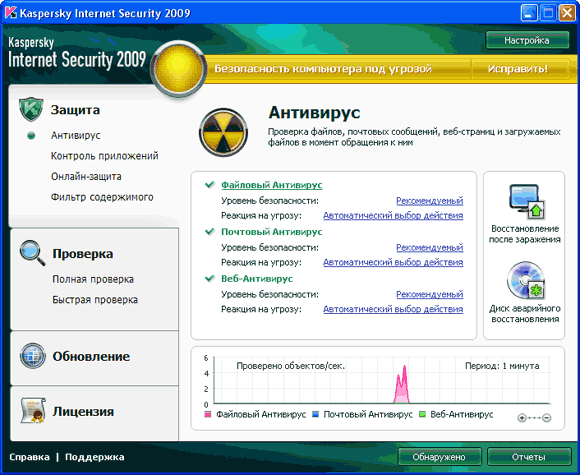
Task: Open Настройка settings button
Action: [x=527, y=40]
